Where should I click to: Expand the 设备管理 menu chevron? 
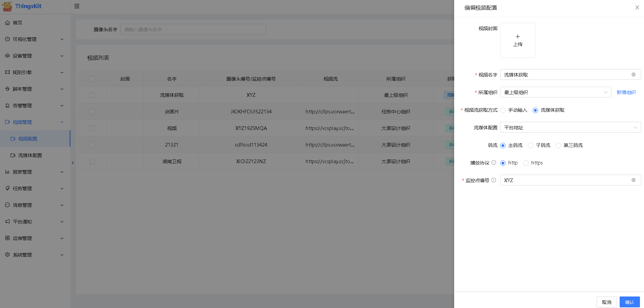click(62, 56)
